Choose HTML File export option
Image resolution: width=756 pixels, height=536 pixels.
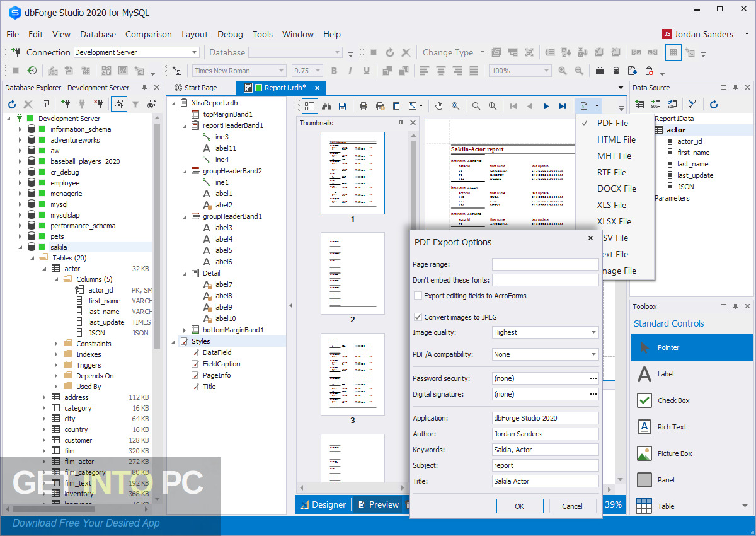click(616, 139)
